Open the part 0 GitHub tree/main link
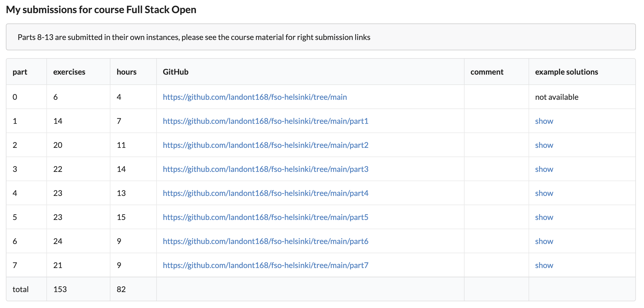Image resolution: width=644 pixels, height=308 pixels. pyautogui.click(x=255, y=97)
